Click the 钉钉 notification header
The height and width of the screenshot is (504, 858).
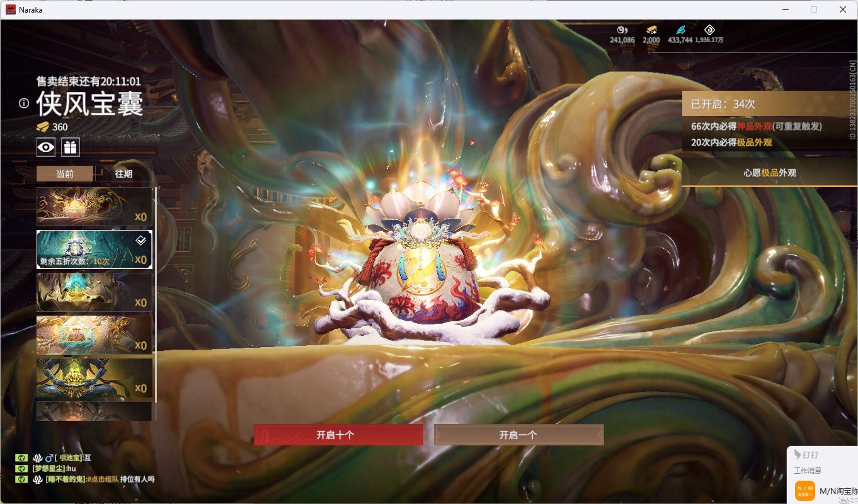(x=806, y=454)
